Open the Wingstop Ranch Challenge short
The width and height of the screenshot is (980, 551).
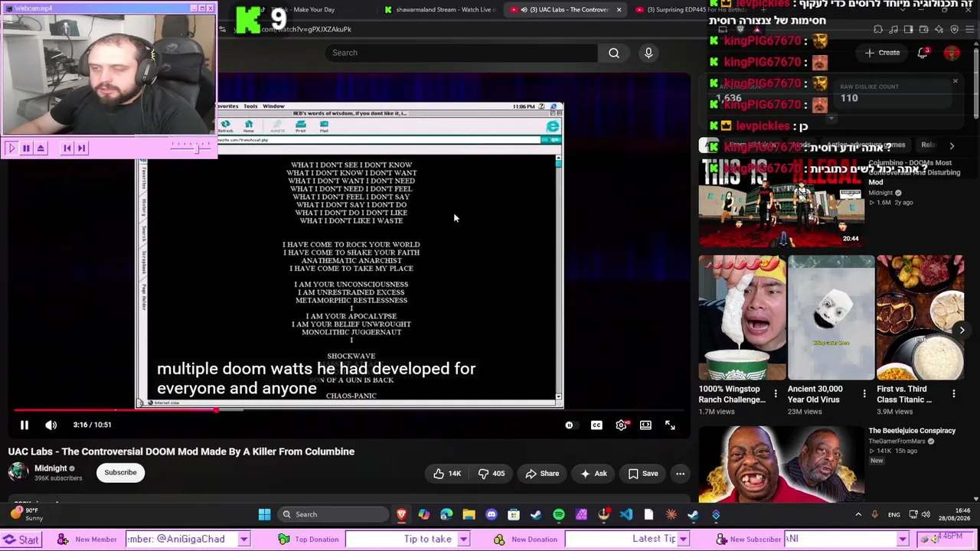click(x=743, y=318)
